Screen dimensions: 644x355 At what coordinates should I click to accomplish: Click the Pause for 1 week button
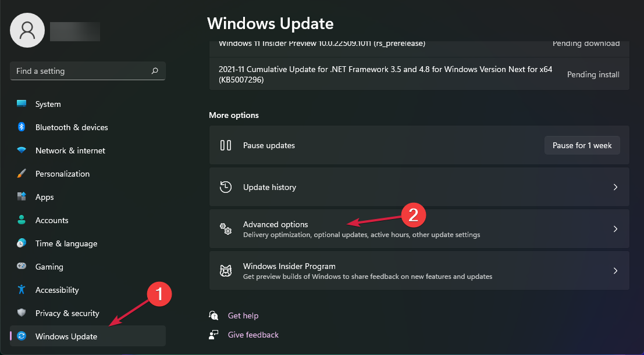[582, 145]
